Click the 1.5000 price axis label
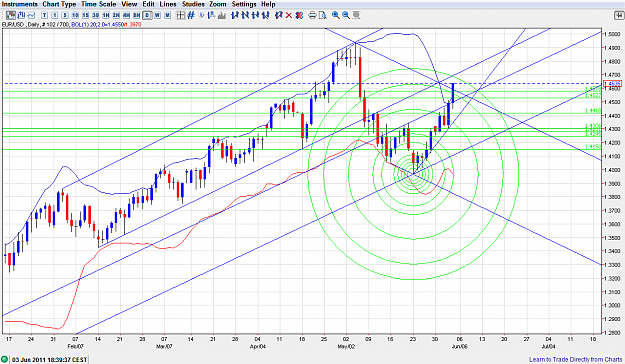Image resolution: width=625 pixels, height=364 pixels. (x=612, y=34)
